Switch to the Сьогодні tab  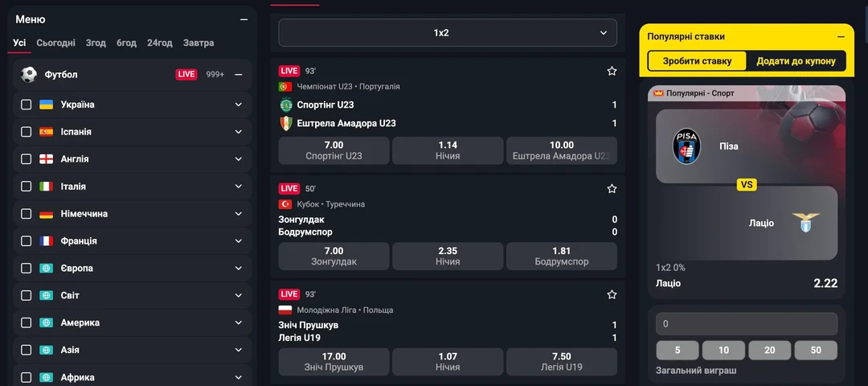[x=56, y=43]
